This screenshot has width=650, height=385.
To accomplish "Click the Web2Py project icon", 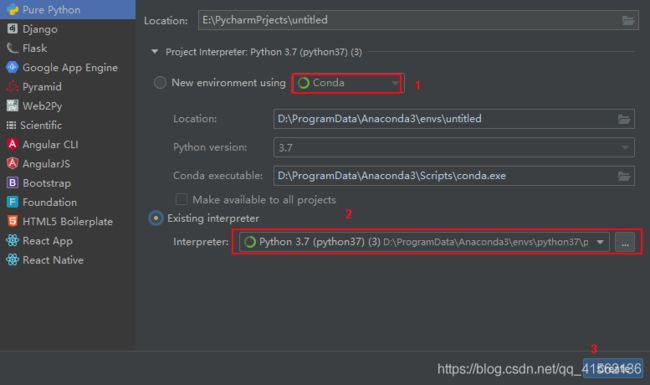I will [12, 106].
